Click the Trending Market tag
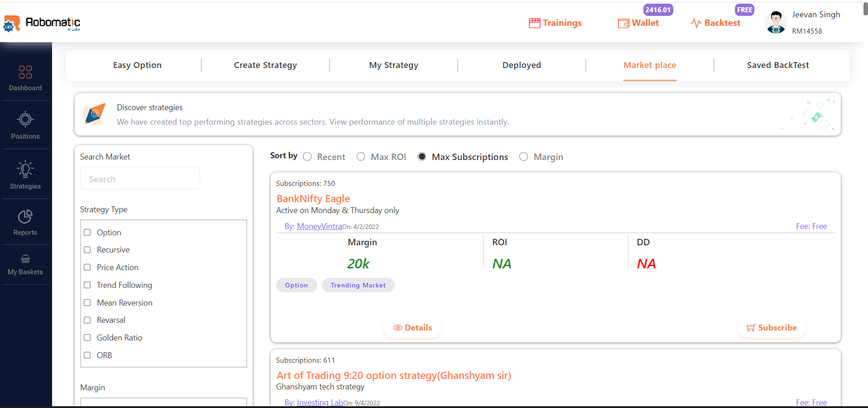 (358, 285)
